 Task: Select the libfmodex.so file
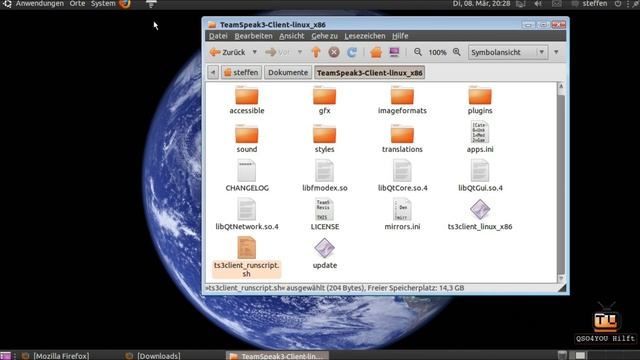[324, 176]
